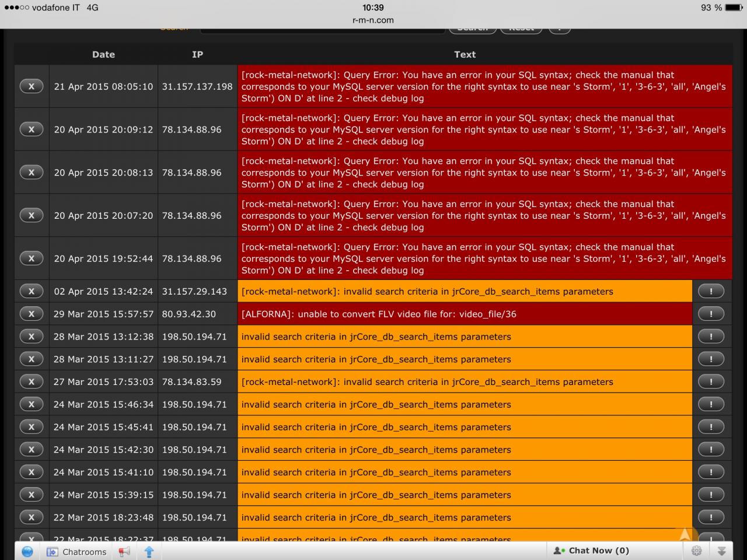Jump to top with the orange arrow
The width and height of the screenshot is (747, 560).
(x=685, y=533)
